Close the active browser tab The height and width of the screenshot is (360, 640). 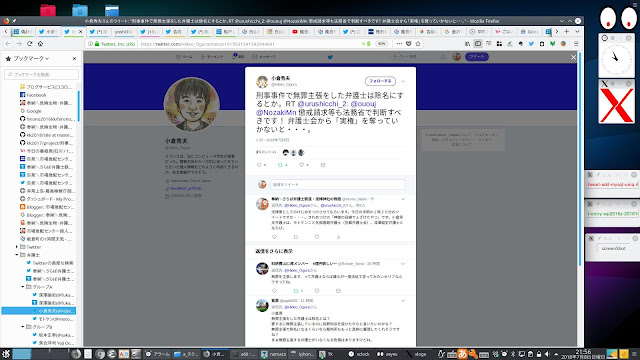80,31
